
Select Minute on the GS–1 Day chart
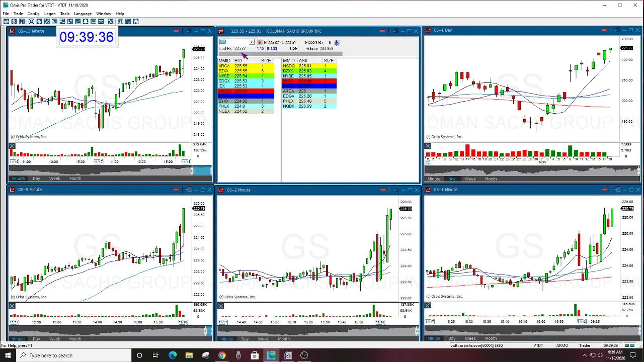[434, 179]
